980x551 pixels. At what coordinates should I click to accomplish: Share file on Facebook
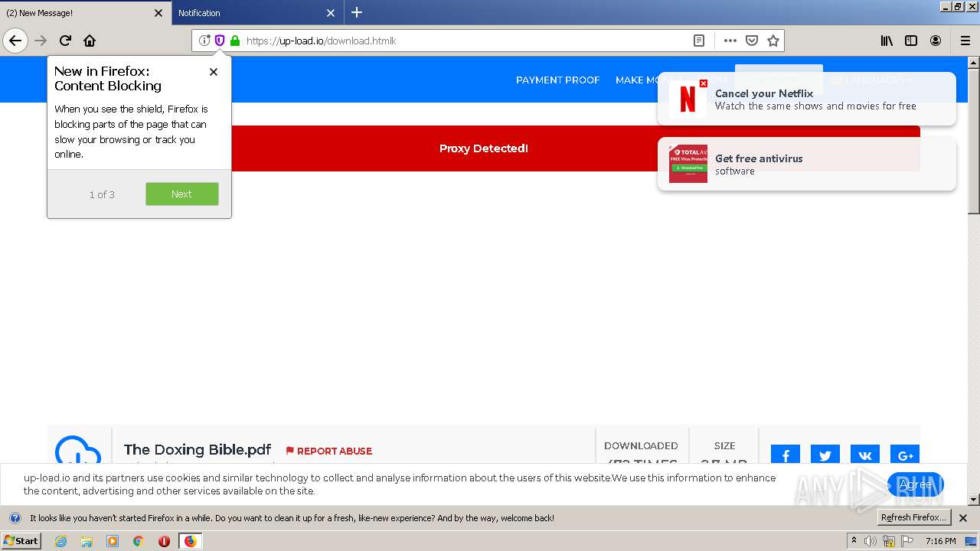coord(786,455)
